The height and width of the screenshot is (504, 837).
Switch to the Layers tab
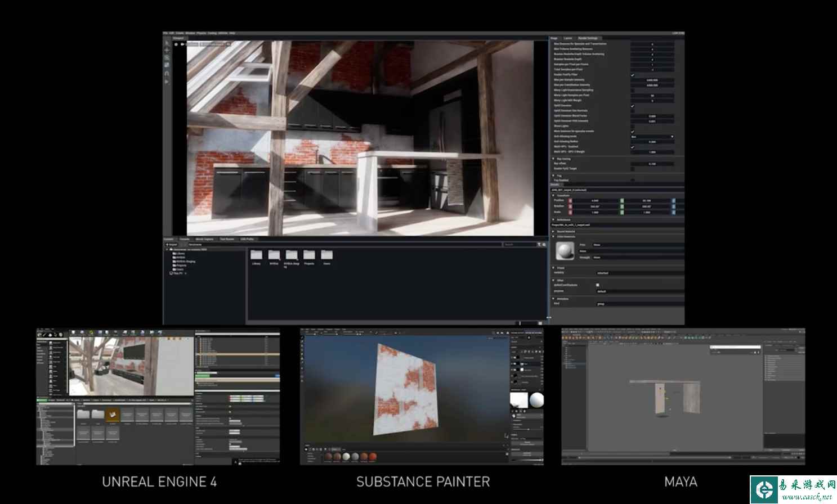pos(568,38)
